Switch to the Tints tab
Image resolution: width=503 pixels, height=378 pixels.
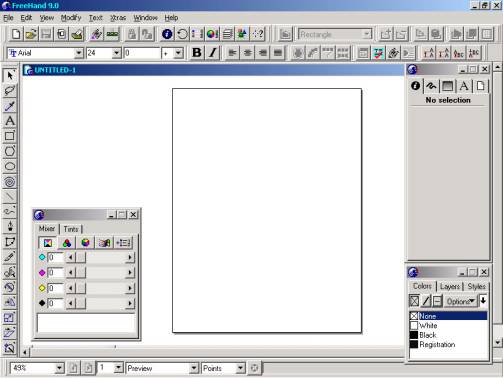point(71,229)
